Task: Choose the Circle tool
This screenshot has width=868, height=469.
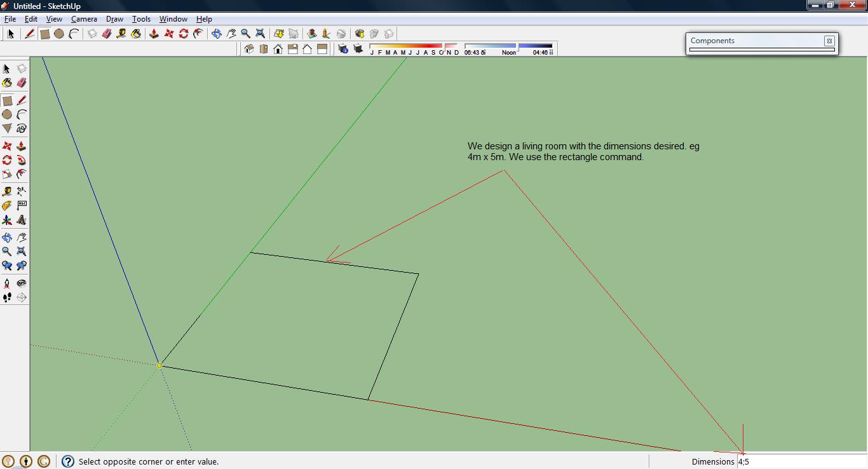Action: [7, 114]
